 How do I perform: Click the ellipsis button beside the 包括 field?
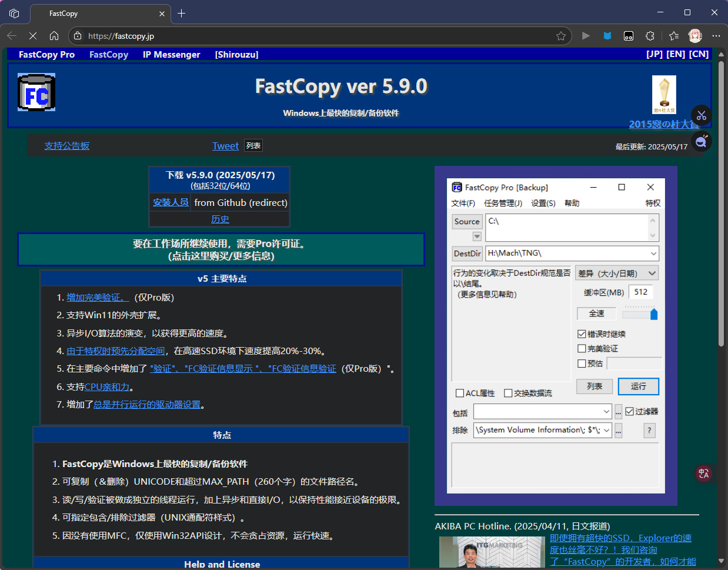618,412
